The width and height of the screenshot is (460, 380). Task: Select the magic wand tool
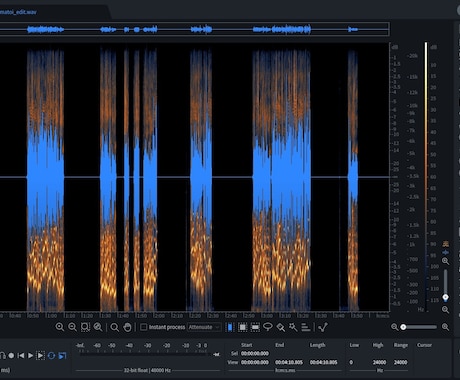pyautogui.click(x=293, y=327)
